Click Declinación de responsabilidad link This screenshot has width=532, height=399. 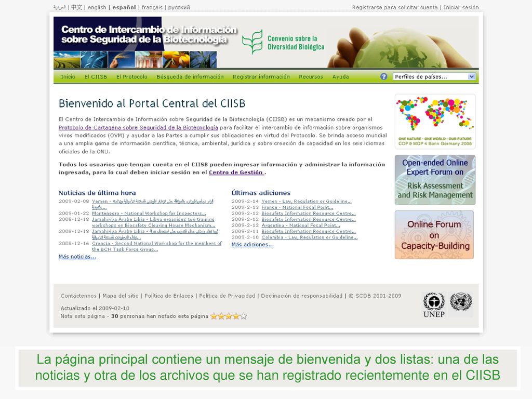302,296
